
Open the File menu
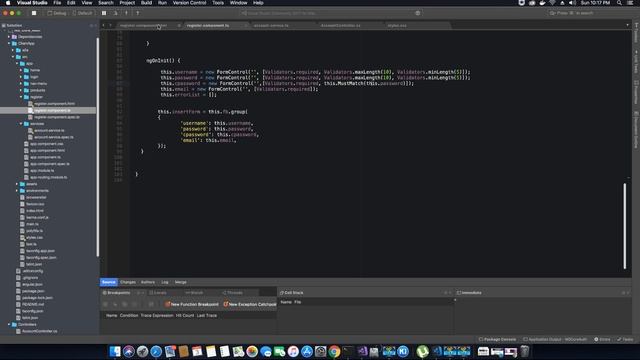(x=57, y=3)
